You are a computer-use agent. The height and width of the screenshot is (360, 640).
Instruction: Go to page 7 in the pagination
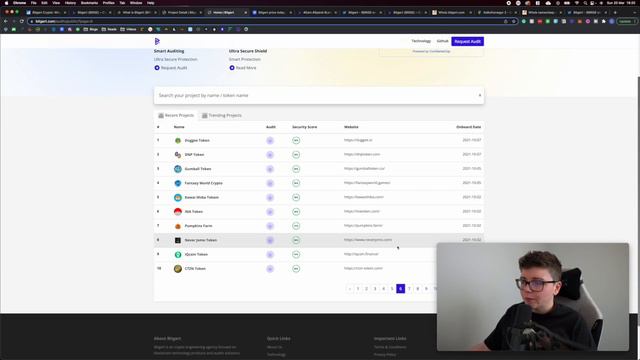[409, 289]
